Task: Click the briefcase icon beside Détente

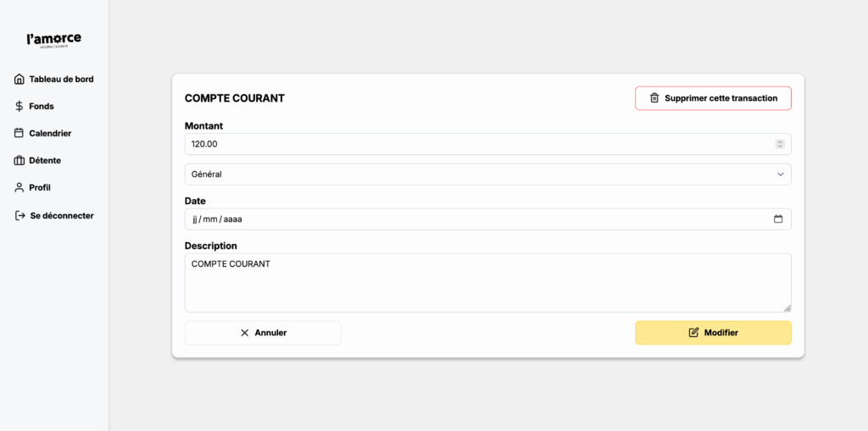Action: (19, 161)
